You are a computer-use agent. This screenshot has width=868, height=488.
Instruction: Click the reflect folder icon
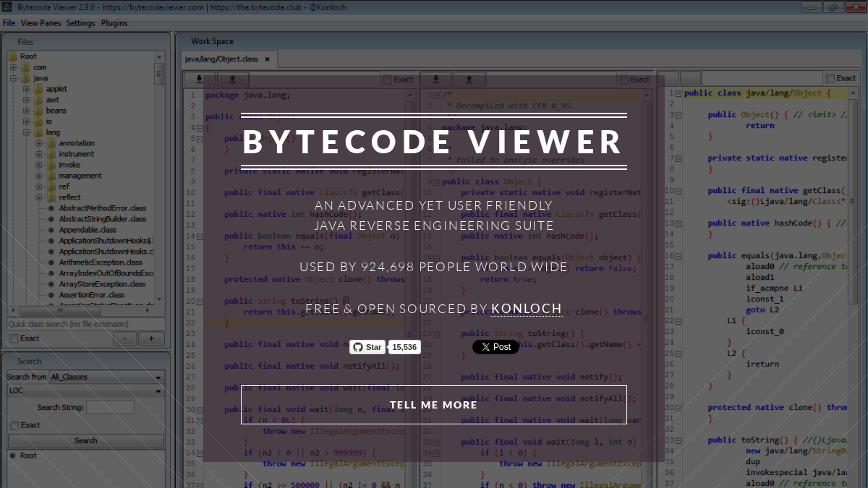pos(51,197)
